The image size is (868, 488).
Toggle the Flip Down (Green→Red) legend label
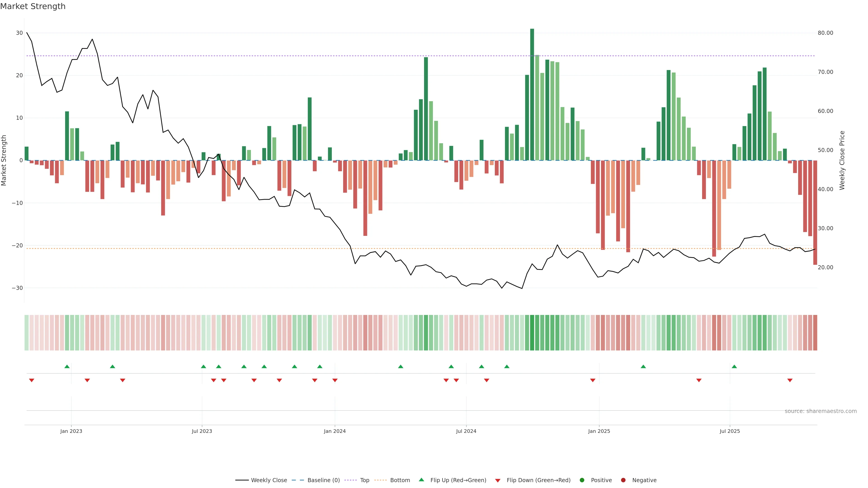click(x=538, y=480)
